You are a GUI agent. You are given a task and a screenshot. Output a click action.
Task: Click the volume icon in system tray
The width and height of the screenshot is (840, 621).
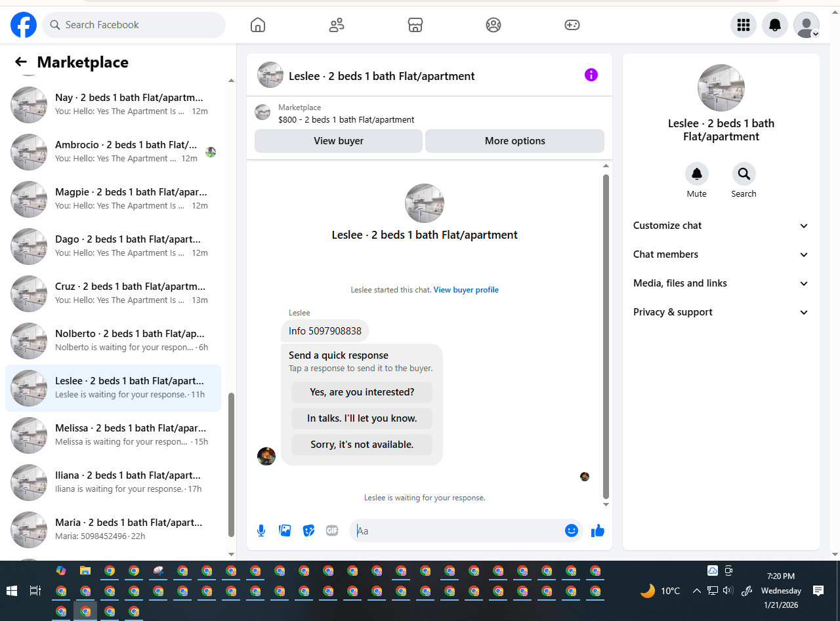point(728,591)
